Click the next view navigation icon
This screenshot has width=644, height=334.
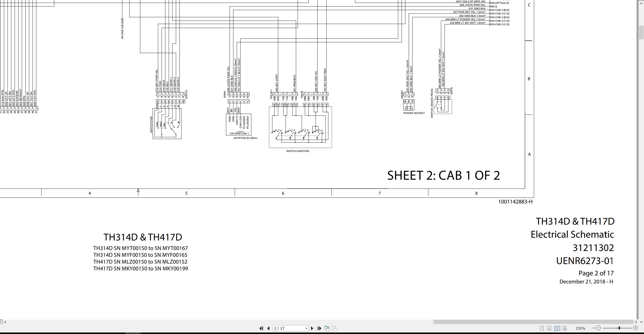tap(335, 328)
